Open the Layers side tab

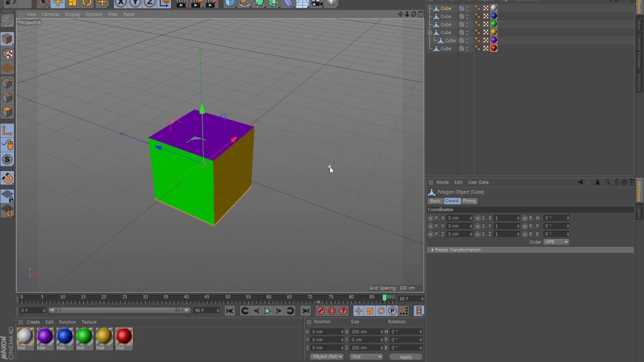(x=639, y=212)
